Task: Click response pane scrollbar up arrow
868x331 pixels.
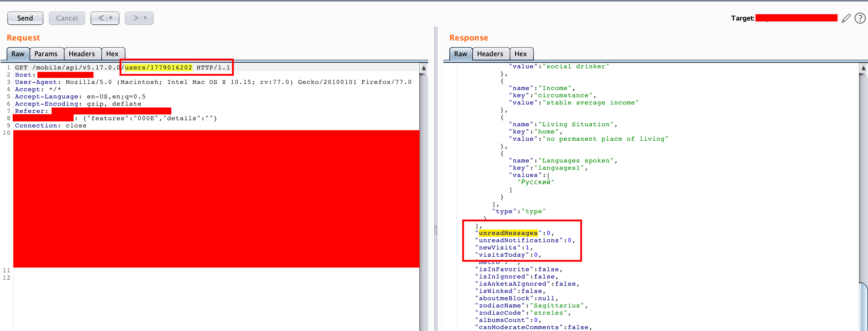Action: (x=863, y=68)
